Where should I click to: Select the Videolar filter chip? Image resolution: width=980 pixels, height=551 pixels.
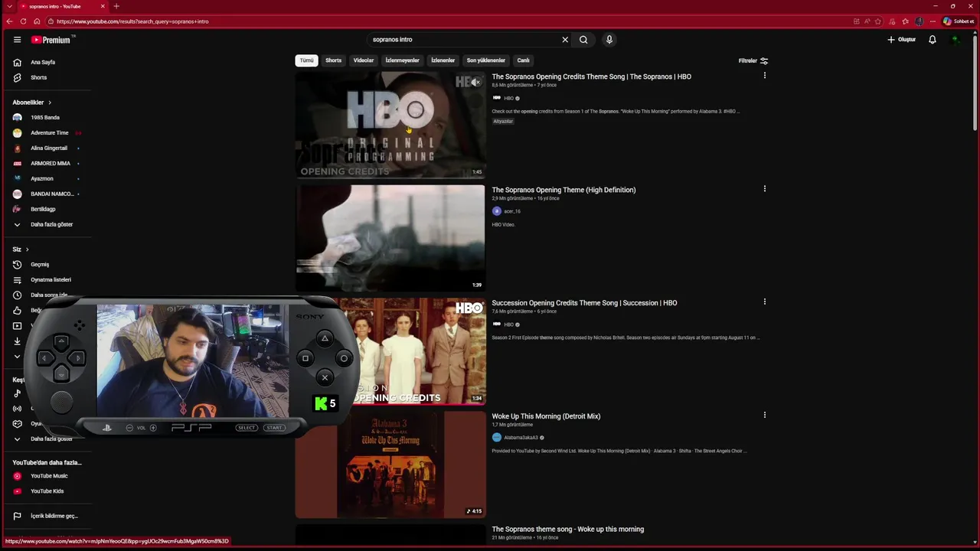[x=364, y=60]
